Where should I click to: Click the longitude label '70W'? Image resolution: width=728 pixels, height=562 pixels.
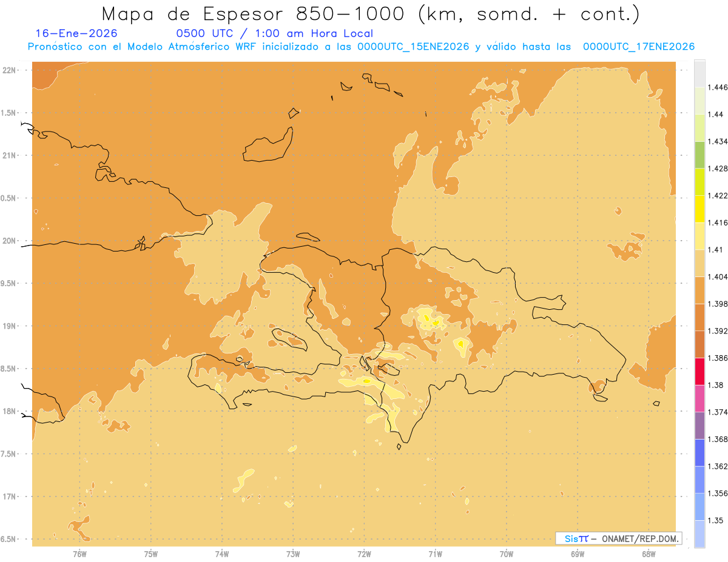click(x=506, y=554)
